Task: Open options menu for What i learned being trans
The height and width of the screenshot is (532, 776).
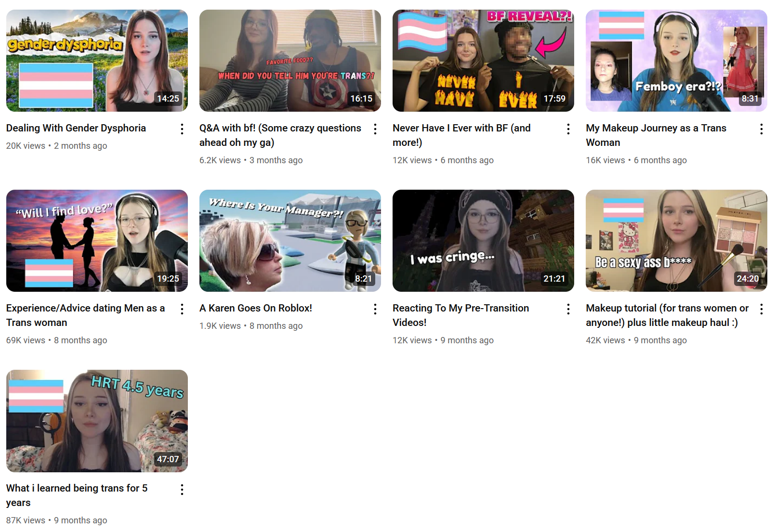Action: pos(182,490)
